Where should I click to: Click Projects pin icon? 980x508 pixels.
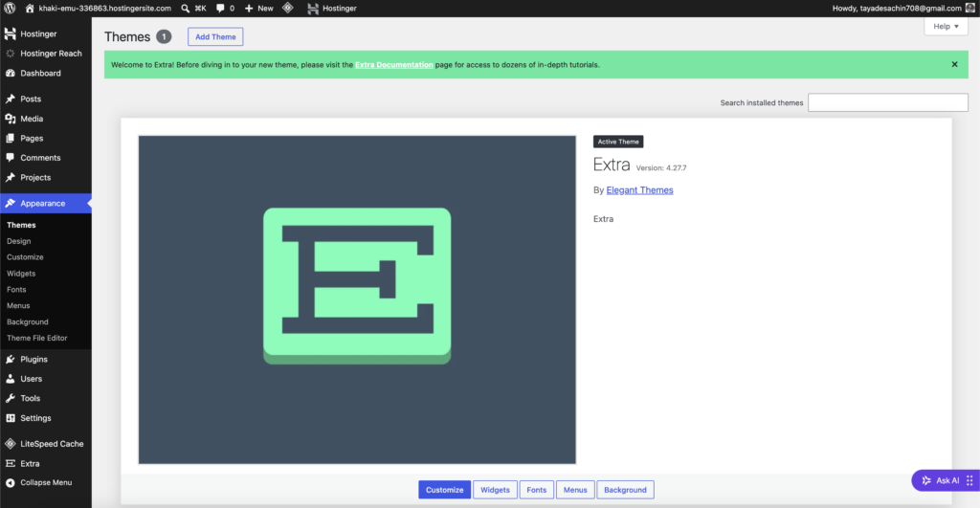coord(10,177)
